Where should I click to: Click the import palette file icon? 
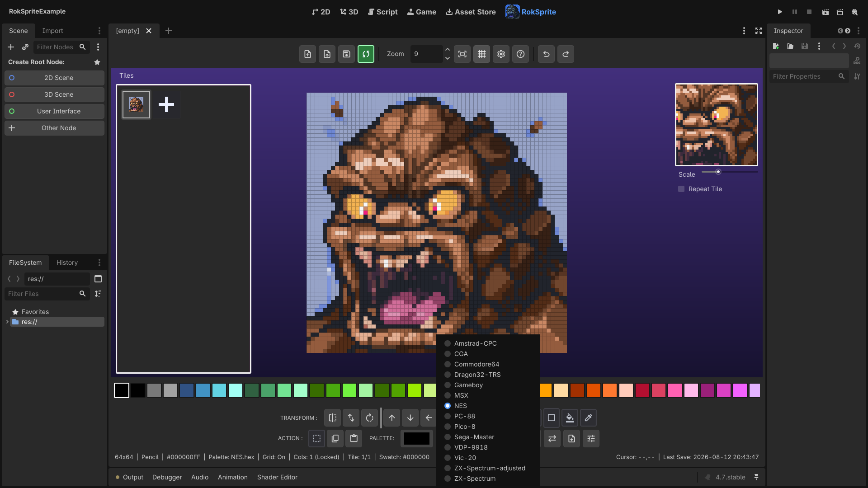[x=571, y=438]
